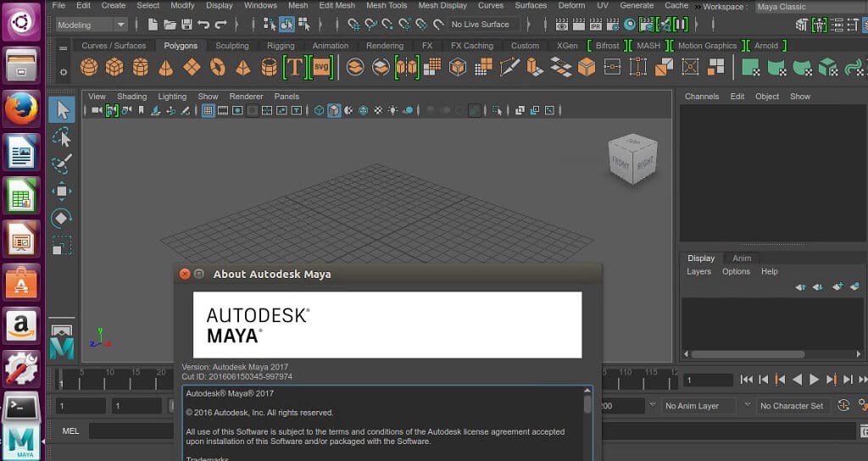
Task: Click the SVG import shelf icon
Action: pyautogui.click(x=321, y=68)
